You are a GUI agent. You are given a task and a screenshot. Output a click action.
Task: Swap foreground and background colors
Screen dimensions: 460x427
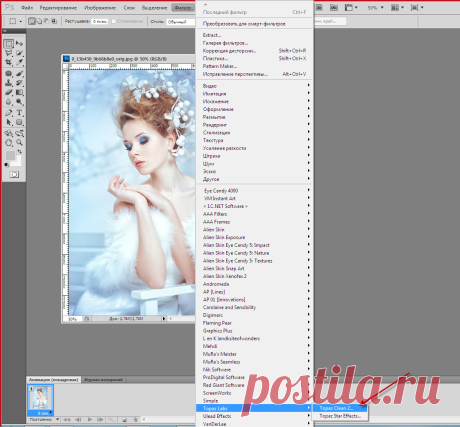click(x=19, y=152)
